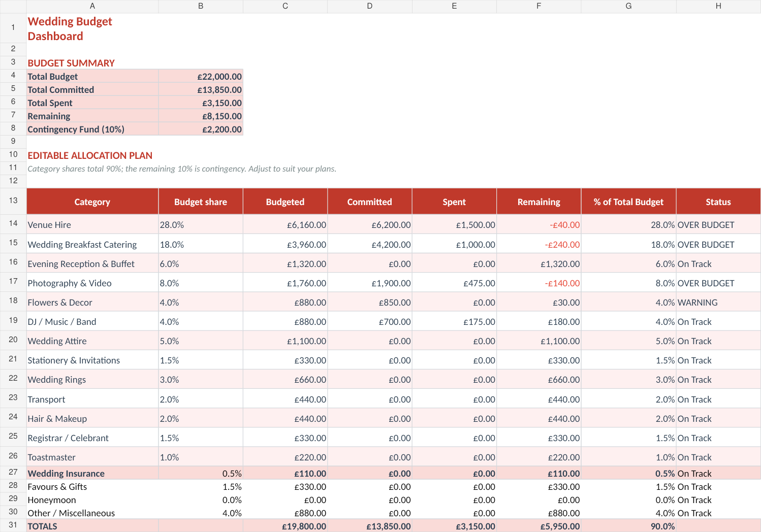Image resolution: width=761 pixels, height=532 pixels.
Task: Click the BUDGET SUMMARY heading
Action: point(71,63)
